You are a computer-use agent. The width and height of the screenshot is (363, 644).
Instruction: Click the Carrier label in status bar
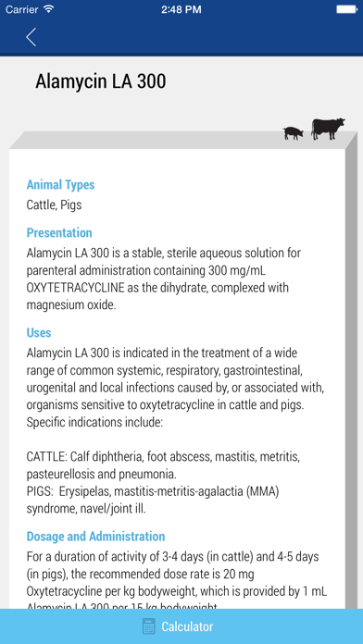22,9
